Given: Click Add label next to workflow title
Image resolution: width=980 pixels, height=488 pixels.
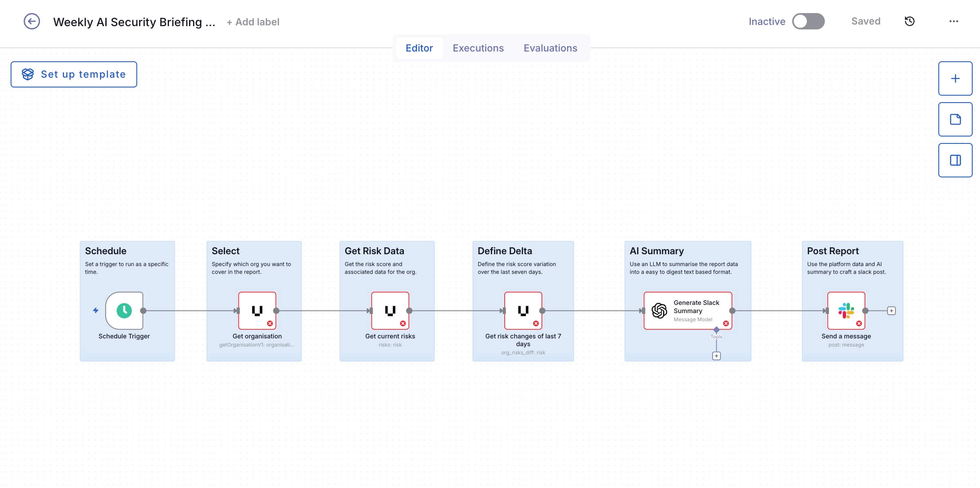Looking at the screenshot, I should (x=253, y=22).
